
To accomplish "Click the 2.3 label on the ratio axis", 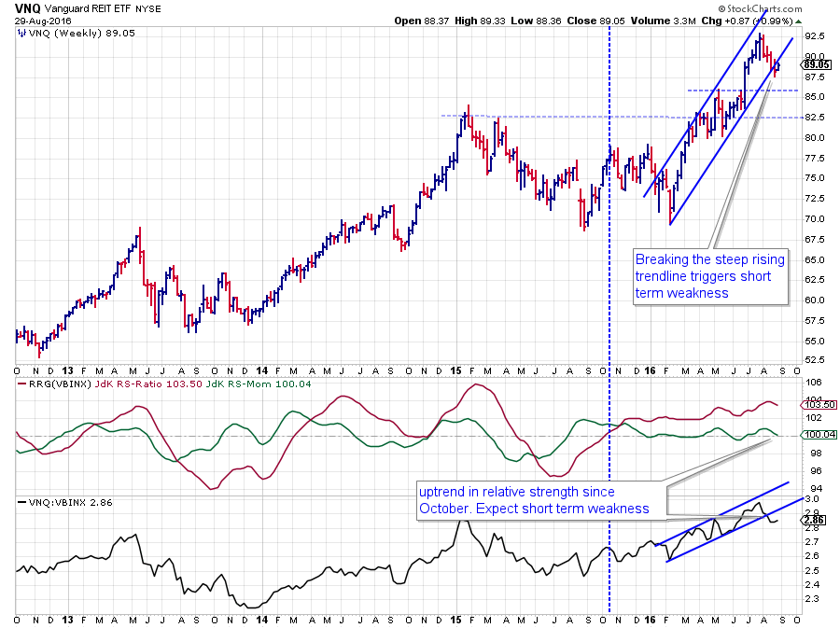I will 812,599.
